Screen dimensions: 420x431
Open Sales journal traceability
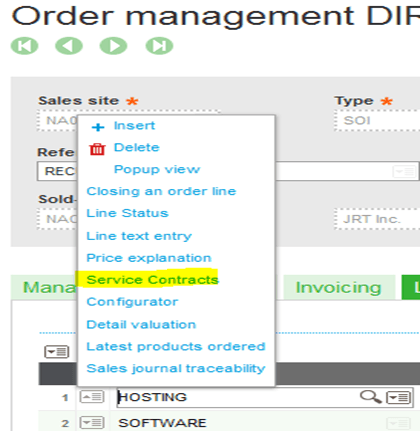[x=176, y=368]
